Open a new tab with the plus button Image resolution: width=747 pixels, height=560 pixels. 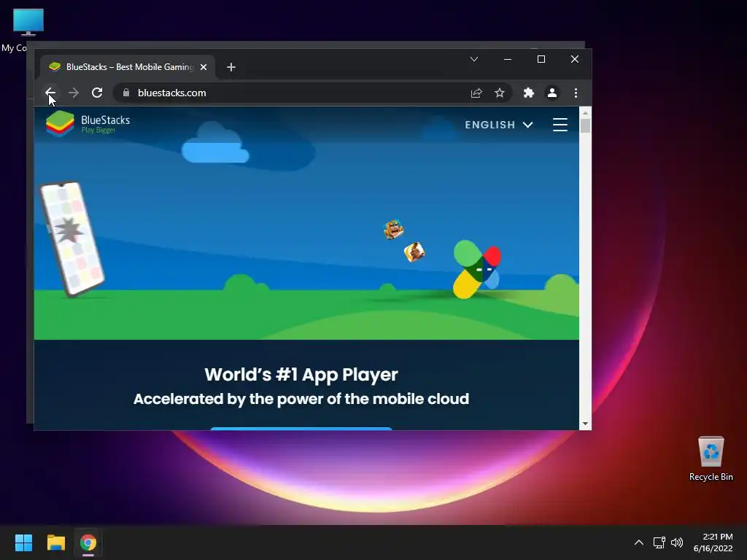point(231,67)
